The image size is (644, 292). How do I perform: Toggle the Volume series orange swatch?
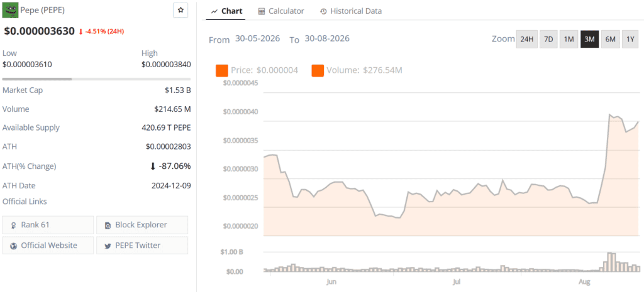[318, 70]
